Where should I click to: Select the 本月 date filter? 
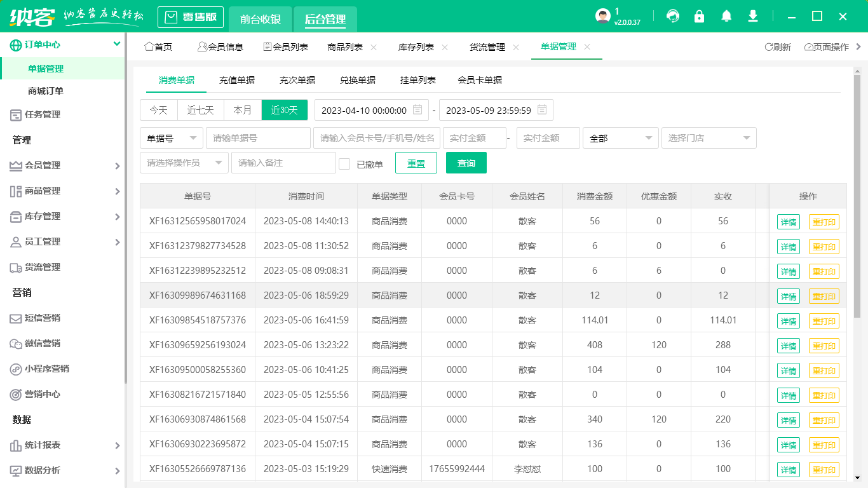click(242, 110)
